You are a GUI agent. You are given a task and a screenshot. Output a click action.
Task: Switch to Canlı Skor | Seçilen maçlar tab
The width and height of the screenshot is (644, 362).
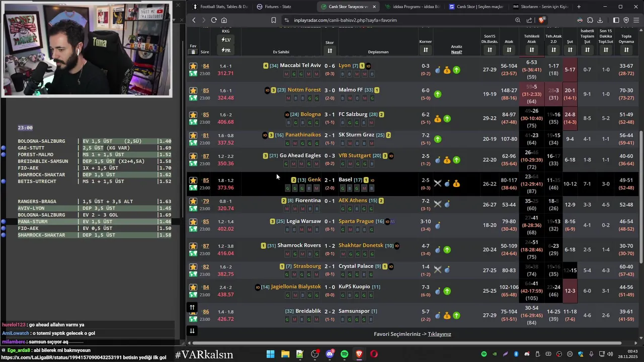coord(475,7)
